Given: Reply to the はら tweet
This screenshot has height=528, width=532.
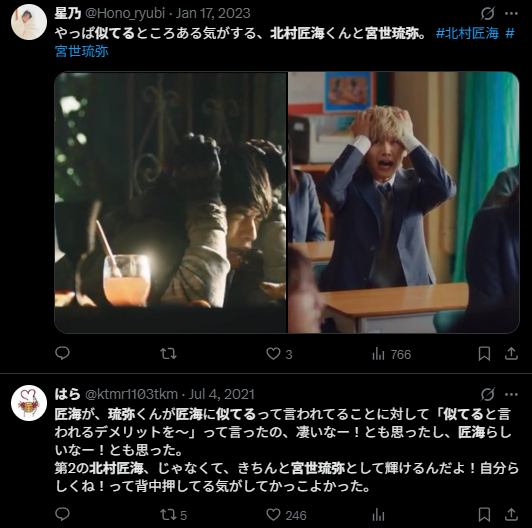Looking at the screenshot, I should (62, 514).
